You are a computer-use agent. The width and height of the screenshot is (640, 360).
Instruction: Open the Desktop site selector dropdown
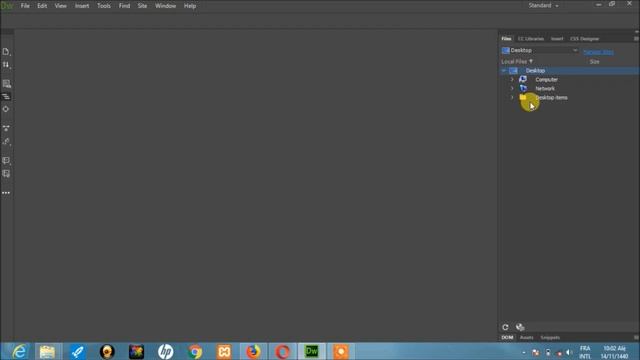point(540,50)
